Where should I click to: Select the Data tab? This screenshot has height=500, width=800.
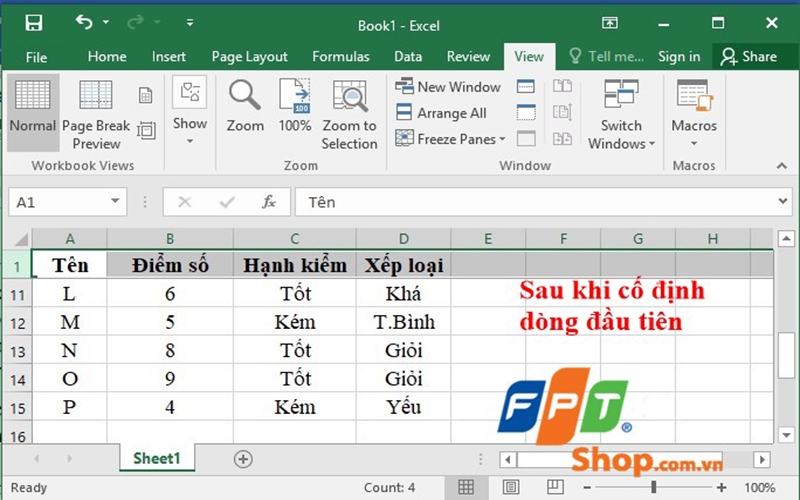408,57
